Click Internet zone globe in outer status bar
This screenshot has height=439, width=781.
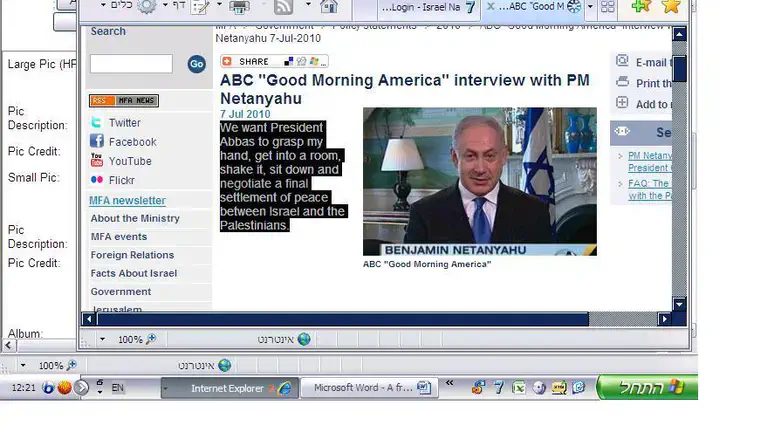pyautogui.click(x=225, y=365)
